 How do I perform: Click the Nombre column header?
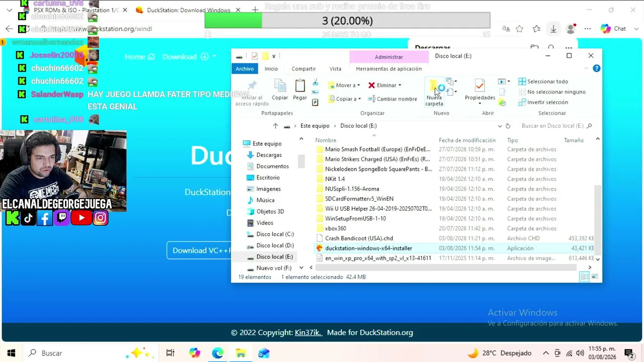326,140
